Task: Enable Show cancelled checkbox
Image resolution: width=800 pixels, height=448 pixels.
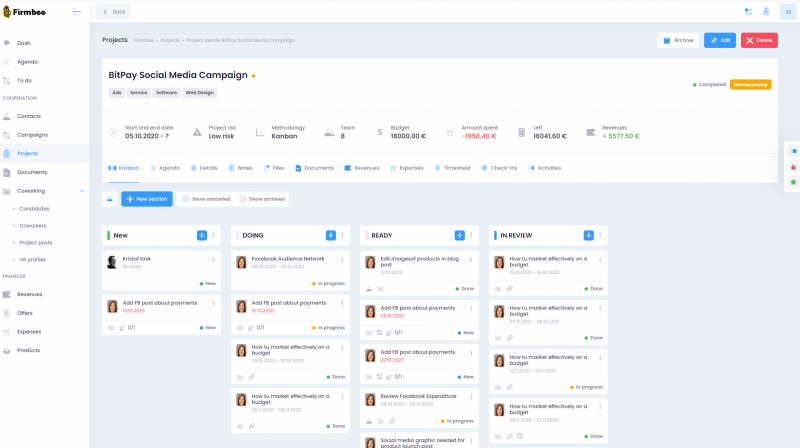Action: point(186,199)
